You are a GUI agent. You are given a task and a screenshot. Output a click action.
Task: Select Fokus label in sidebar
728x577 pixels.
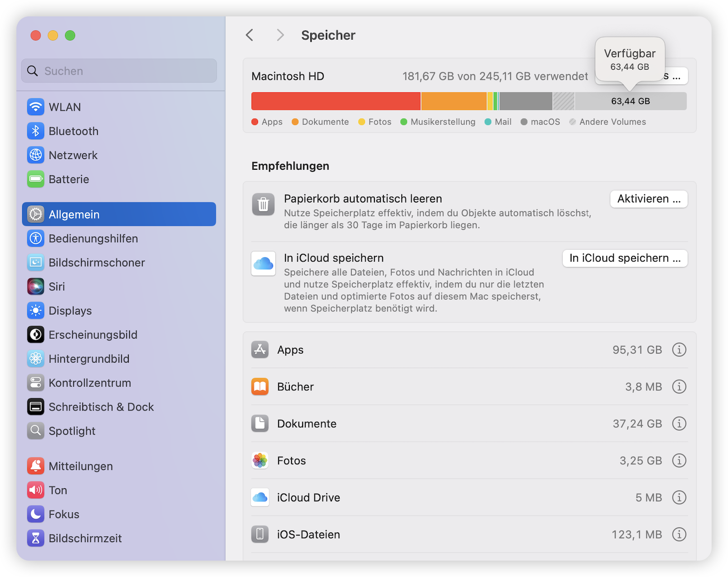64,515
